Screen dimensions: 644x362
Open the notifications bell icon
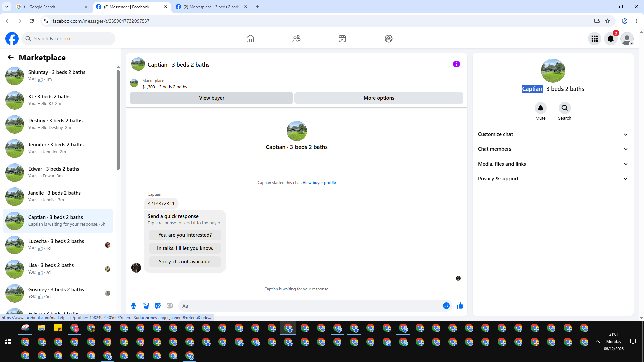click(611, 39)
